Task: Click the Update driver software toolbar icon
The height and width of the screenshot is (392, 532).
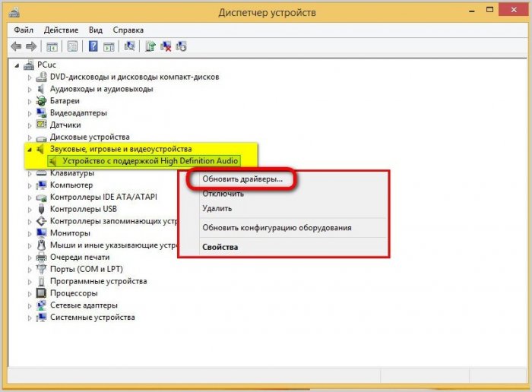Action: (x=150, y=46)
